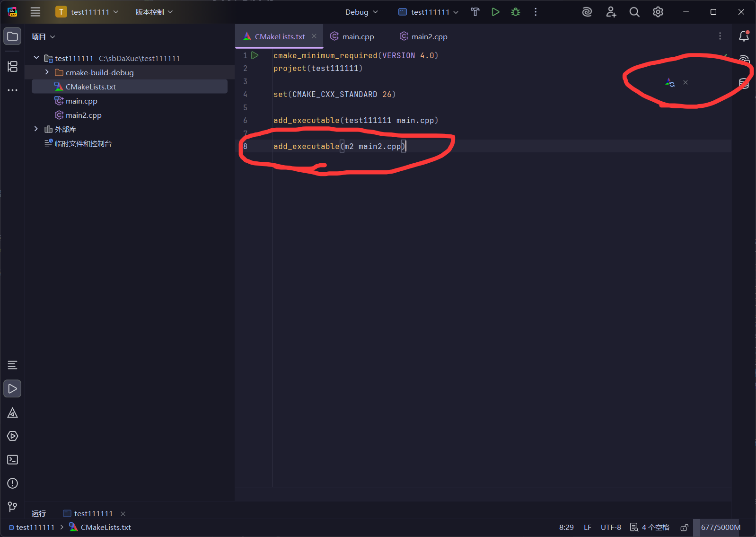Toggle read-only lock in the status bar
756x537 pixels.
click(x=684, y=528)
